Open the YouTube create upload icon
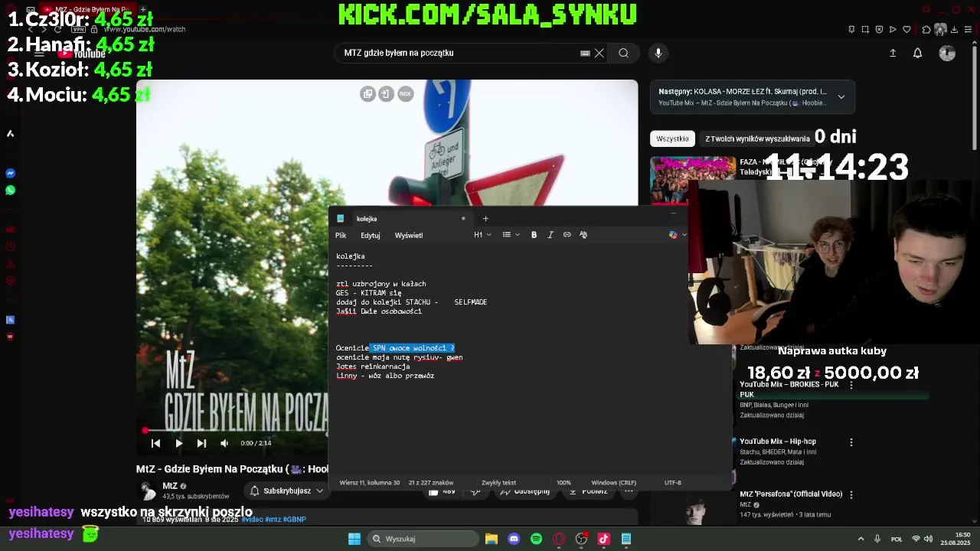 (893, 53)
